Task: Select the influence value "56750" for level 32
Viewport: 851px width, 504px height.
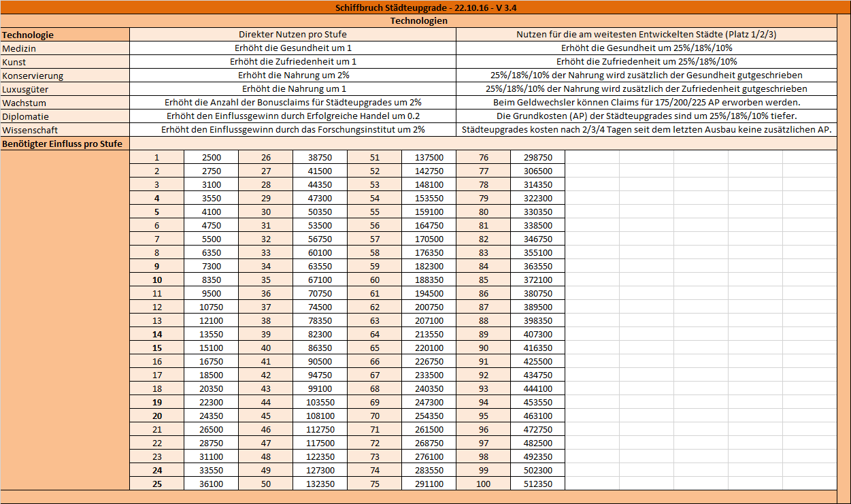Action: [320, 239]
